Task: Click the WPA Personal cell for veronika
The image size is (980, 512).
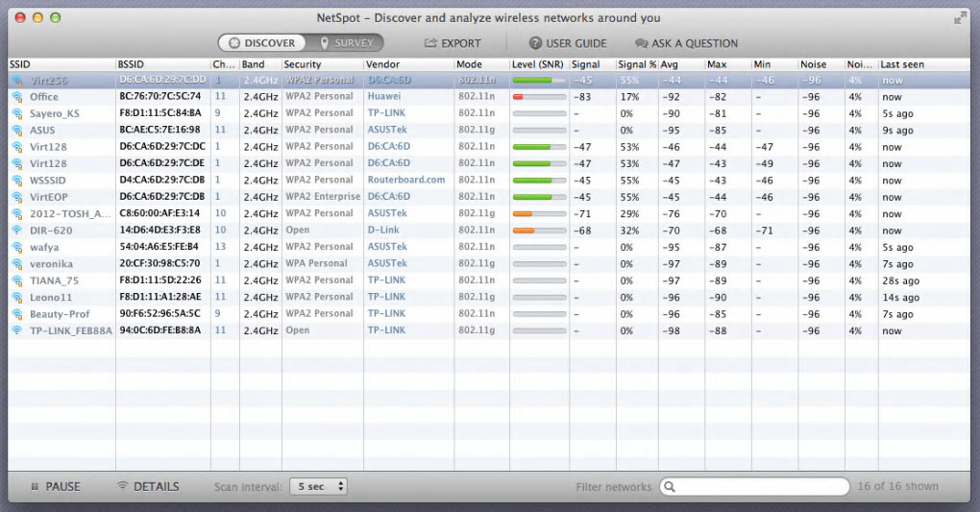Action: pyautogui.click(x=316, y=263)
